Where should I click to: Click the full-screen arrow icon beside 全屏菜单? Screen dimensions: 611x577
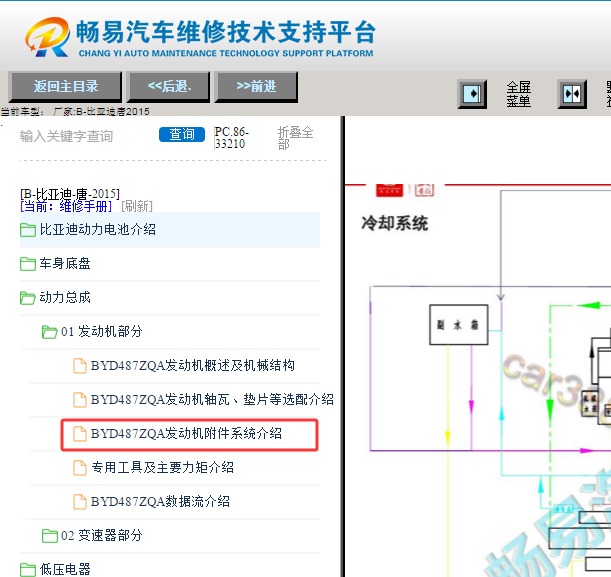coord(472,94)
